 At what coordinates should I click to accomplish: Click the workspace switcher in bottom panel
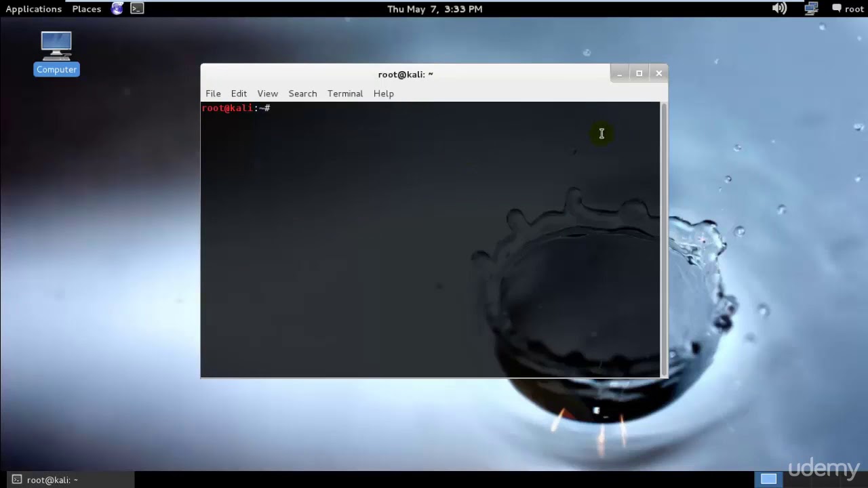(768, 479)
